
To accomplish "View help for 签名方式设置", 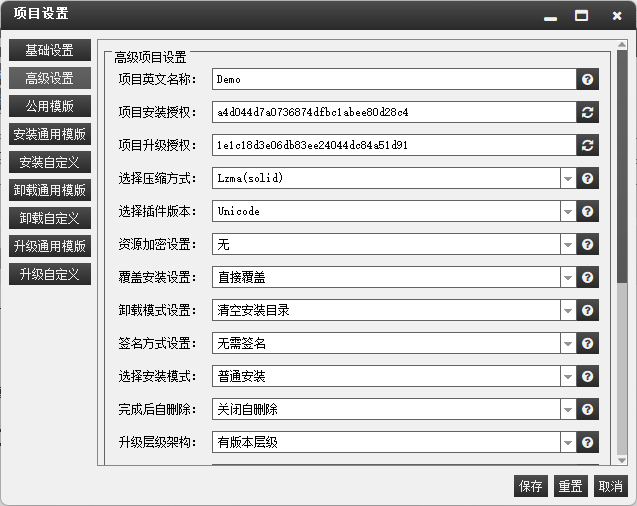I will coord(588,344).
